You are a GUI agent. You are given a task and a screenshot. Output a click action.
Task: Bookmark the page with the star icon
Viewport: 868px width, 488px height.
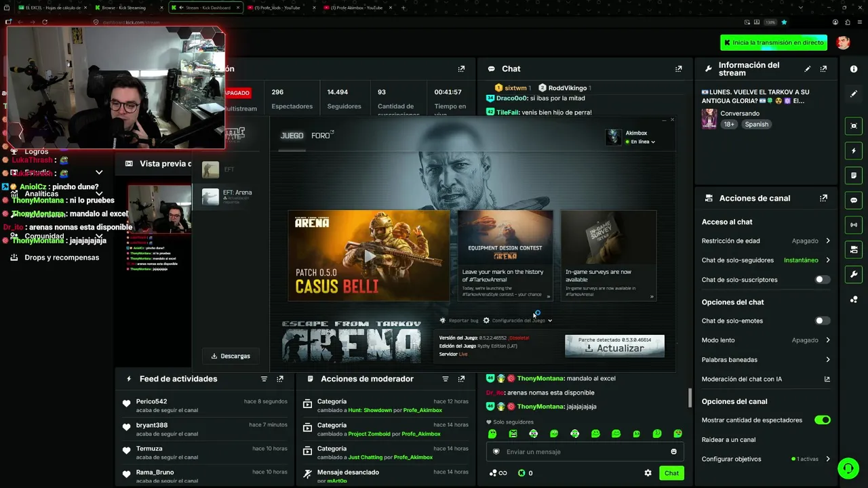[x=784, y=22]
